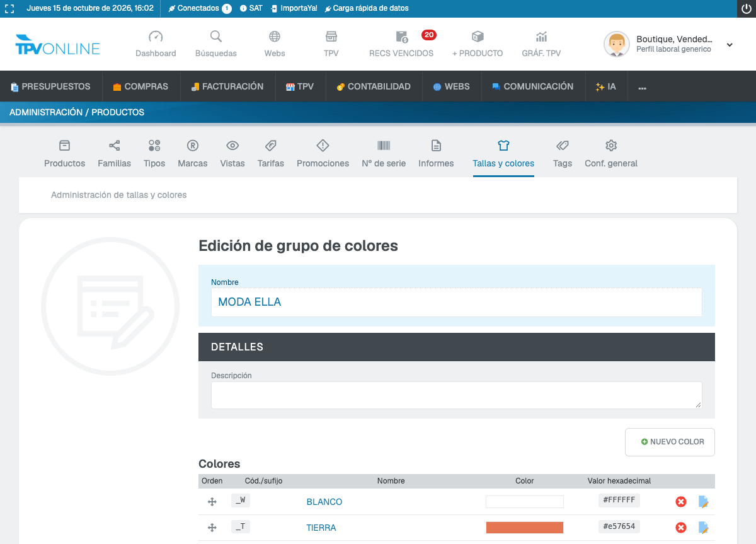Screen dimensions: 756x544
Task: Select the Tallas y colores tab
Action: point(503,154)
